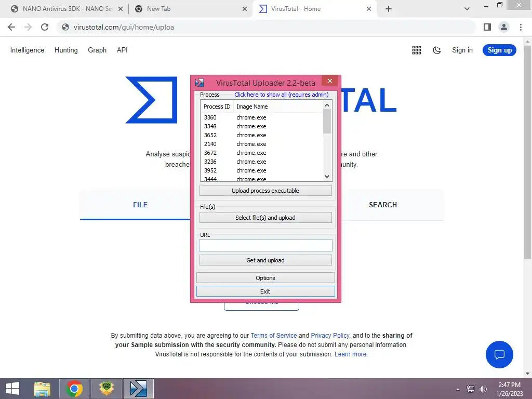Screen dimensions: 532x399
Task: Click the process list scrollbar thumb
Action: coord(327,122)
